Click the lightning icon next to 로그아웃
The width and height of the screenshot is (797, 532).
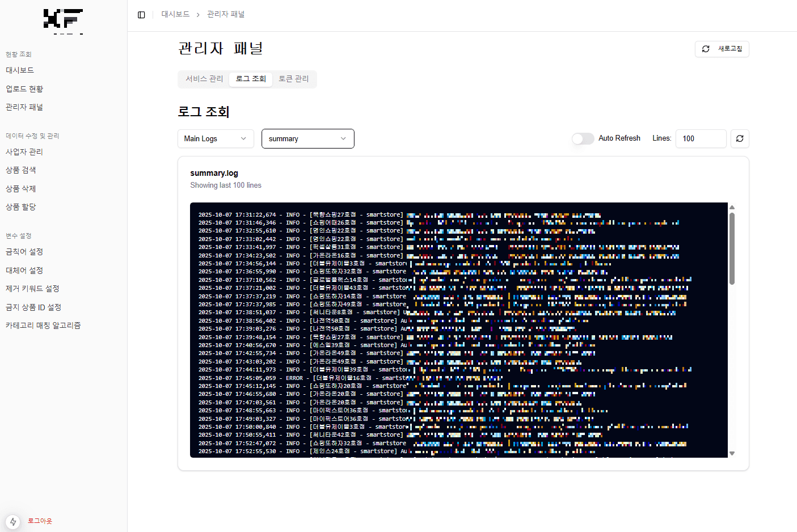coord(12,521)
